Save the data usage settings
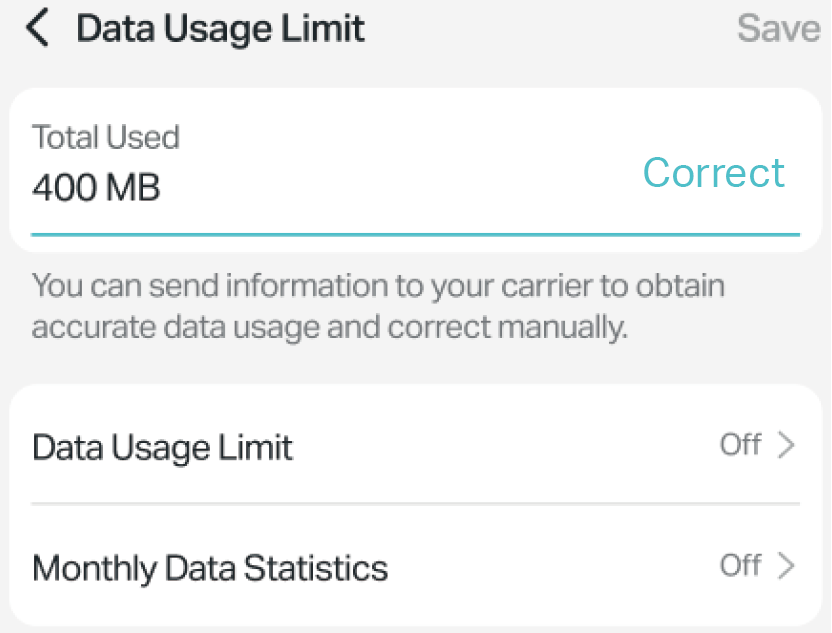Image resolution: width=832 pixels, height=633 pixels. tap(778, 28)
